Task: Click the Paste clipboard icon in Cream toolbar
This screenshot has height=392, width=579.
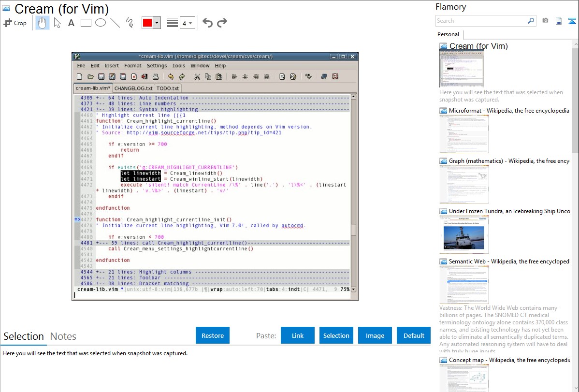Action: coord(219,77)
